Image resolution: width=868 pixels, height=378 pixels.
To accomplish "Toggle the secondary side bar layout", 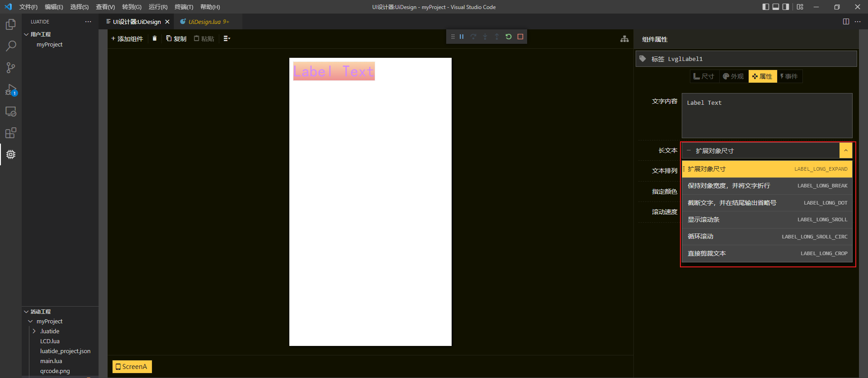I will pyautogui.click(x=786, y=7).
